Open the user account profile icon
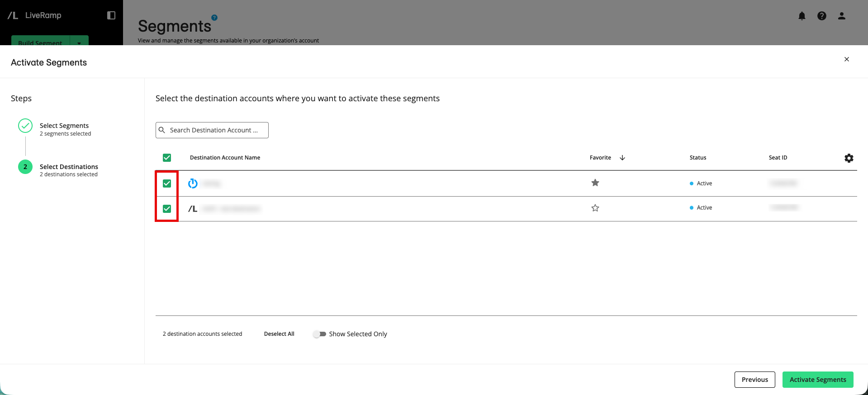Viewport: 868px width, 395px height. [842, 16]
